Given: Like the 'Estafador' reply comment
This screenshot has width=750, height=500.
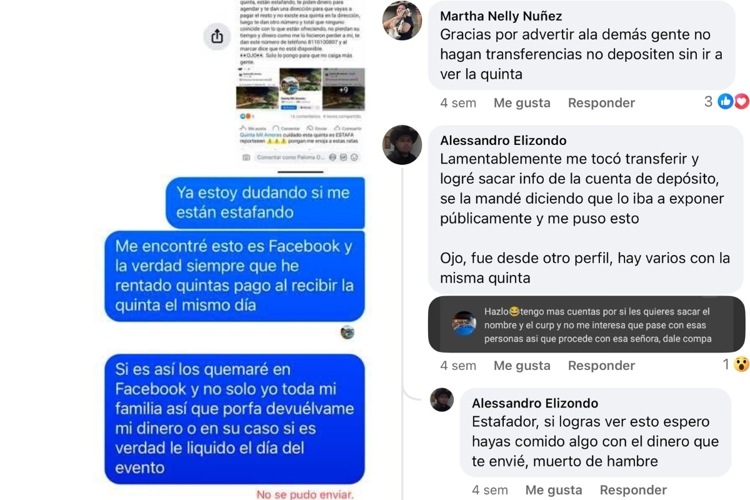Looking at the screenshot, I should click(553, 490).
